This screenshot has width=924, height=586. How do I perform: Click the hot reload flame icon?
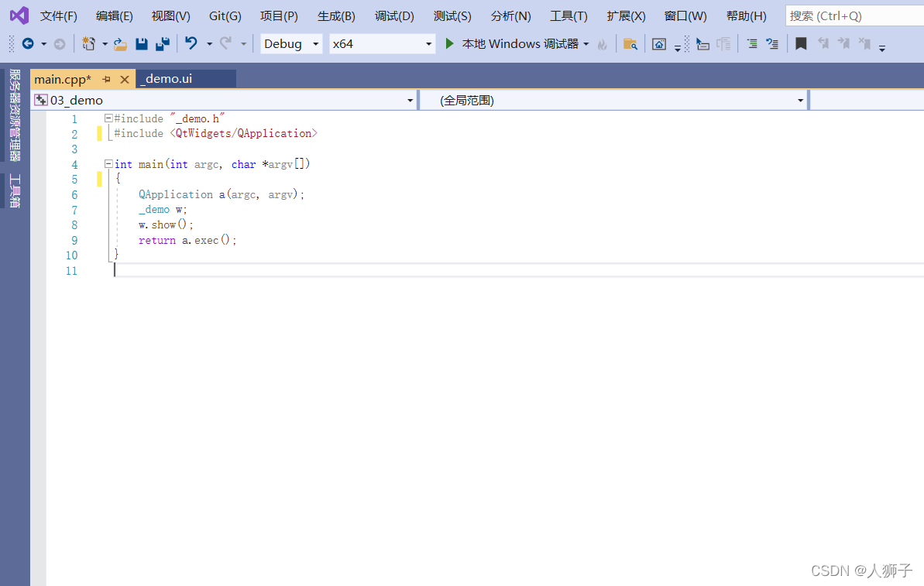pyautogui.click(x=603, y=44)
